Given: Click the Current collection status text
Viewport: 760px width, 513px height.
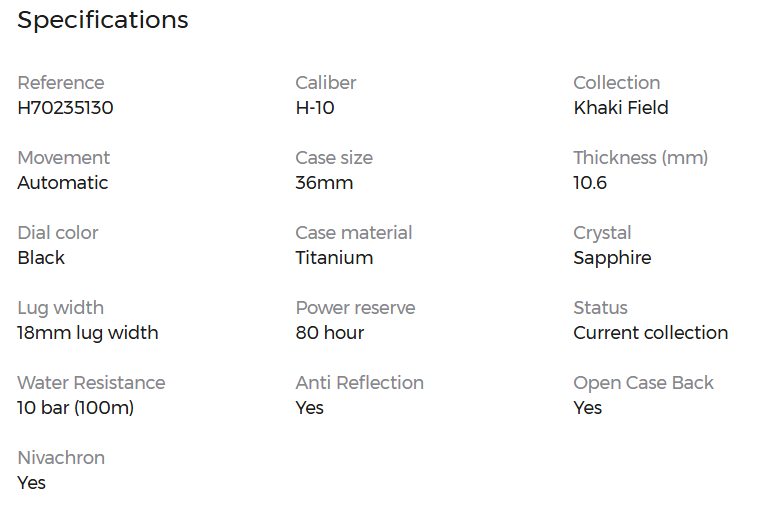Looking at the screenshot, I should coord(650,333).
